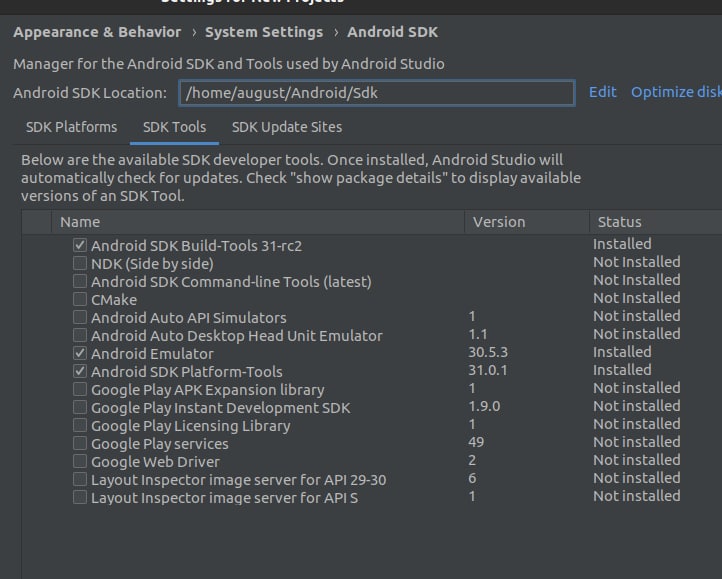
Task: Click Android SDK Platform-Tools row label
Action: click(x=187, y=372)
